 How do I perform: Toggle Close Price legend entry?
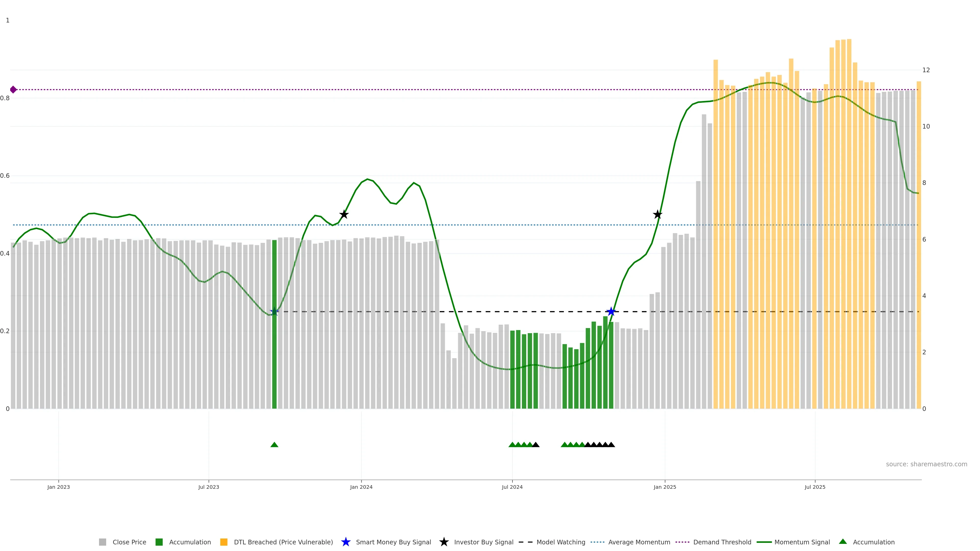coord(129,542)
